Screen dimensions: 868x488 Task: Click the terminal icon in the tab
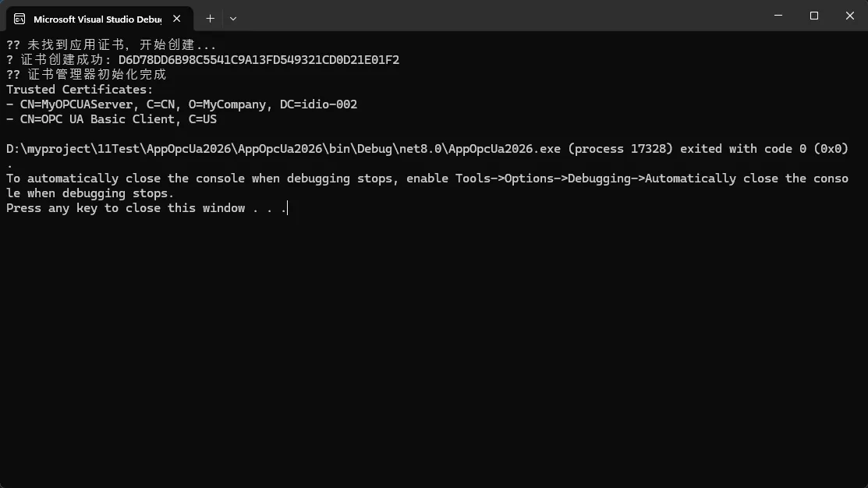click(x=19, y=18)
